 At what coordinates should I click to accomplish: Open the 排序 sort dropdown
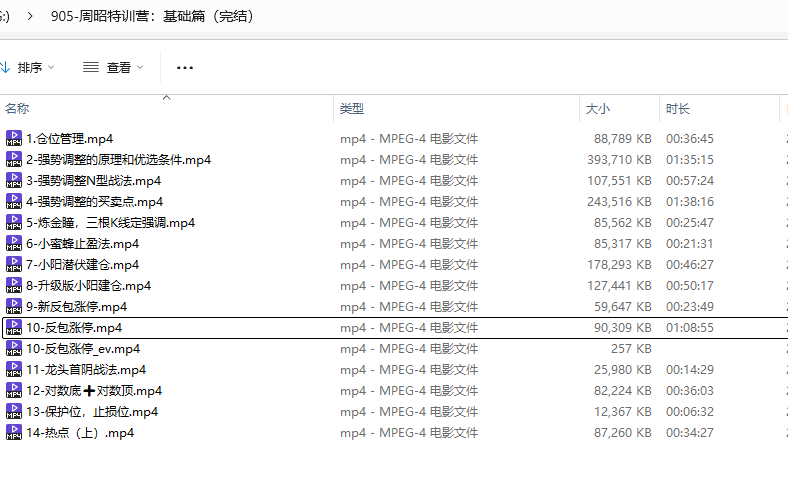(28, 67)
